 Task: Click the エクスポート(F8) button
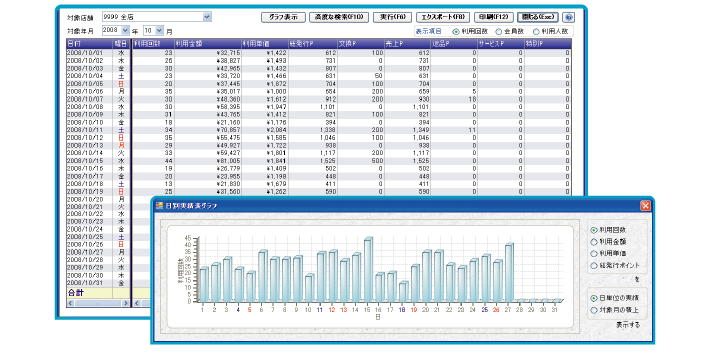pos(443,17)
